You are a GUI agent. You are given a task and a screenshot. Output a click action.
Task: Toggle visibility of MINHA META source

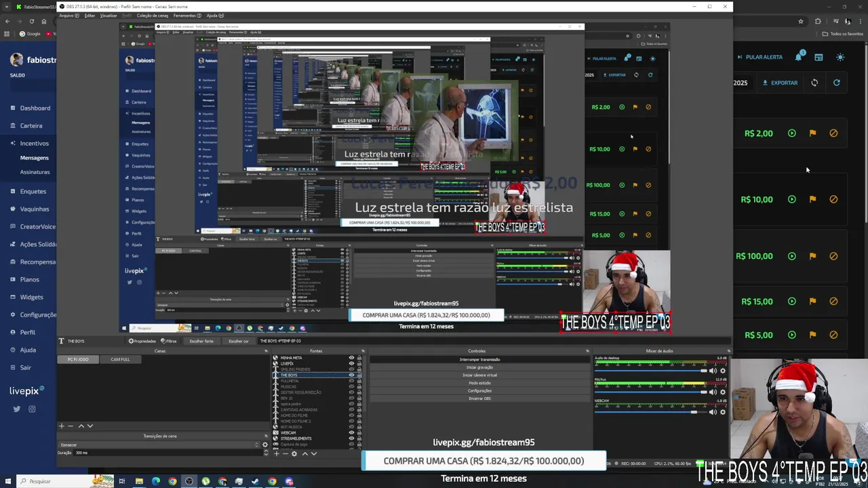tap(351, 358)
